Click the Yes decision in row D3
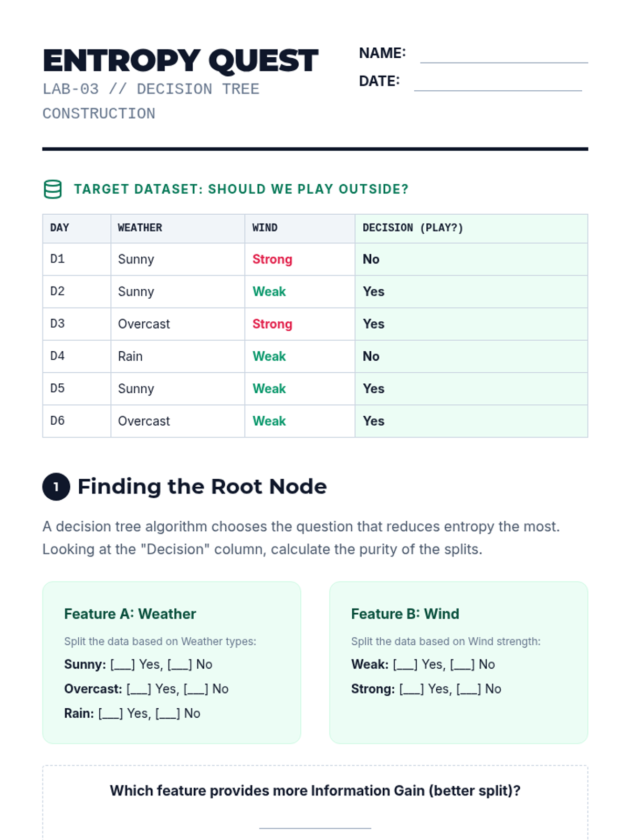Screen dimensions: 630x840 [373, 324]
